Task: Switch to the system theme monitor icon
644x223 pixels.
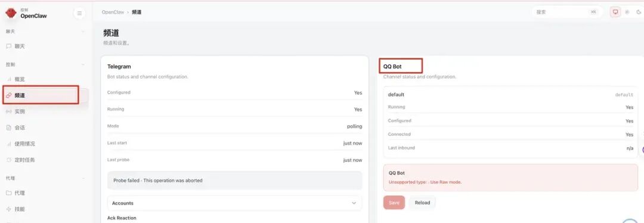Action: [x=615, y=12]
